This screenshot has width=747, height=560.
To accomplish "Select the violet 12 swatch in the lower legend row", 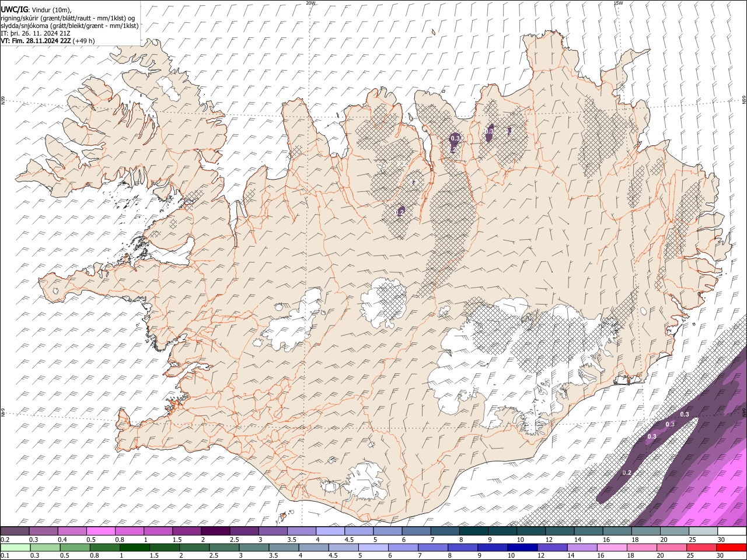I will (551, 547).
